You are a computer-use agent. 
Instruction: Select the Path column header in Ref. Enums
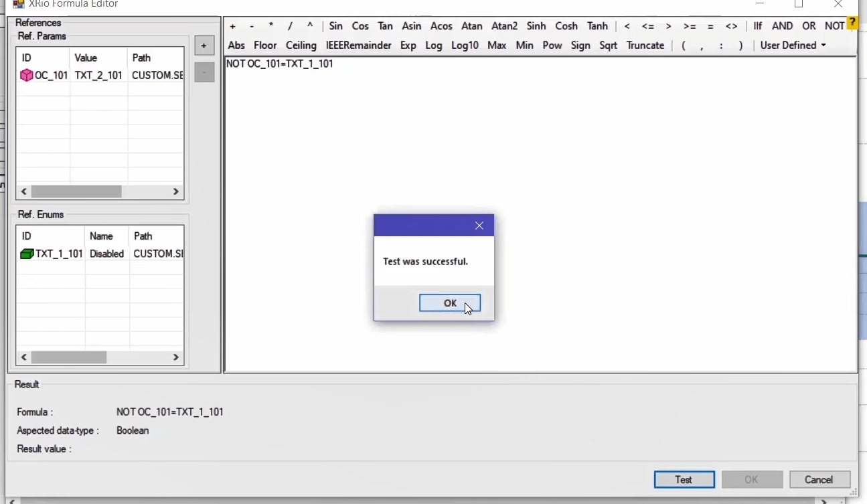point(143,236)
